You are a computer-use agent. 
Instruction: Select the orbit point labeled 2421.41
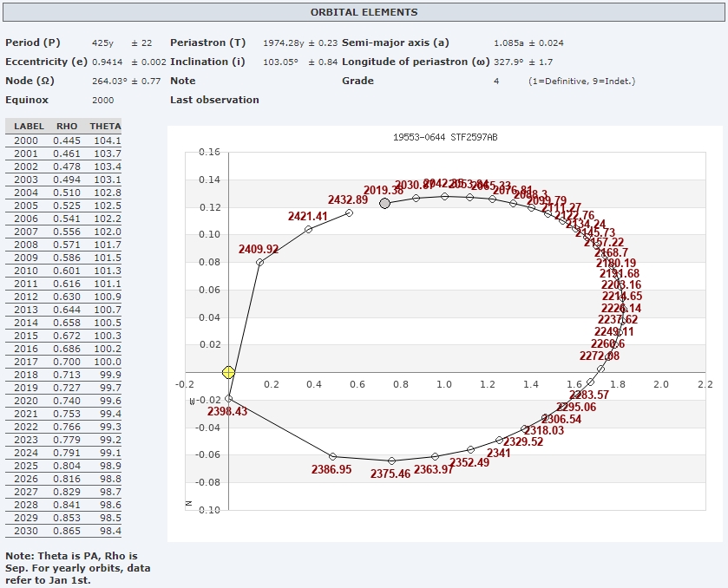click(x=309, y=229)
